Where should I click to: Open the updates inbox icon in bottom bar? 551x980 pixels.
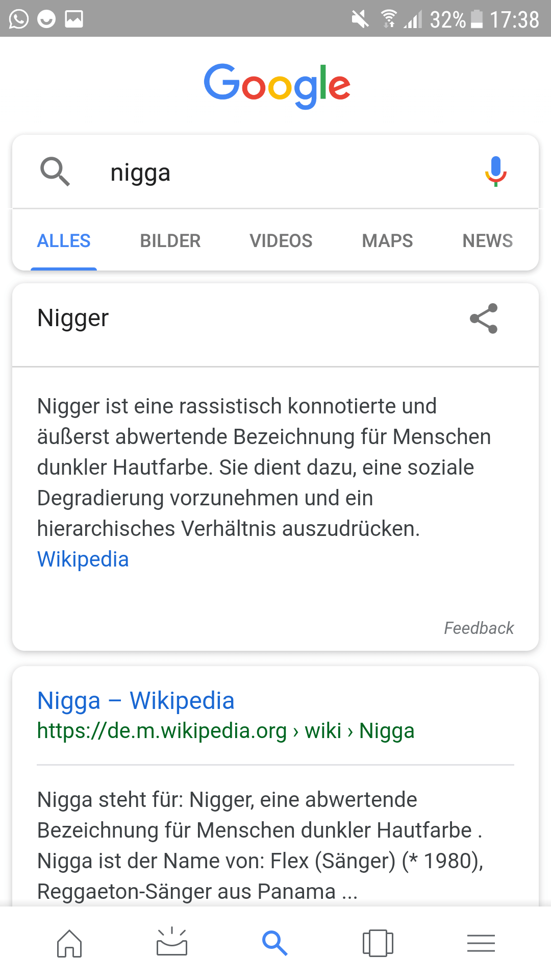[x=172, y=942]
